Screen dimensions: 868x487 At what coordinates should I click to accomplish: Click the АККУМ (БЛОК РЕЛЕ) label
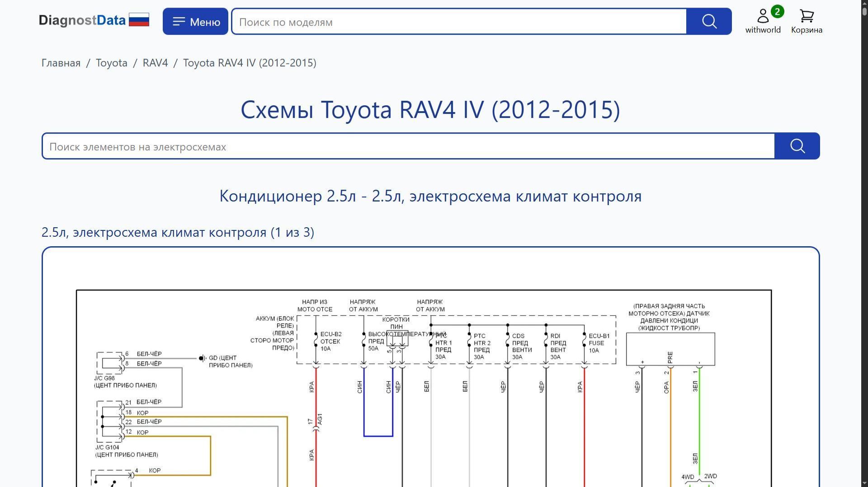(273, 333)
